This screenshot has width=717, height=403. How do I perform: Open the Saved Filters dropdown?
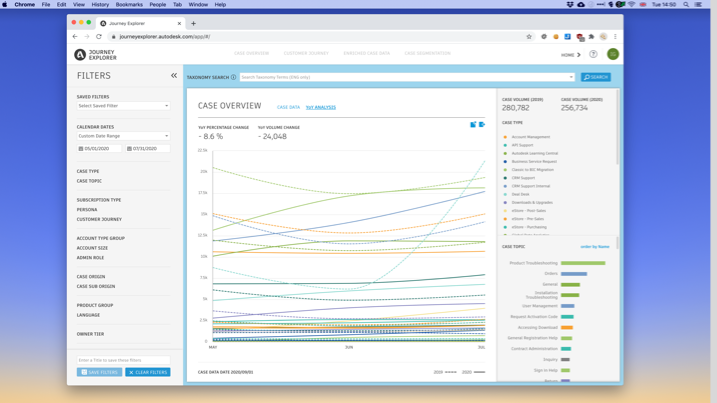[123, 106]
